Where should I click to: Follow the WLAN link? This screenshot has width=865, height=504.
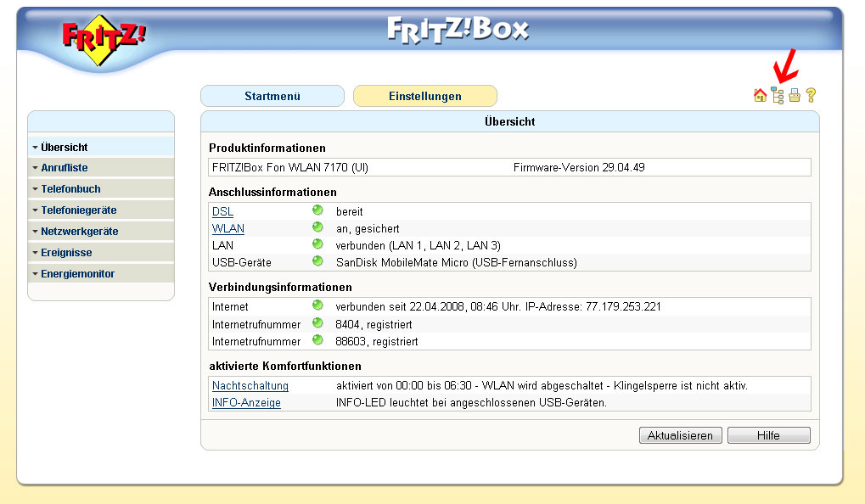tap(228, 228)
